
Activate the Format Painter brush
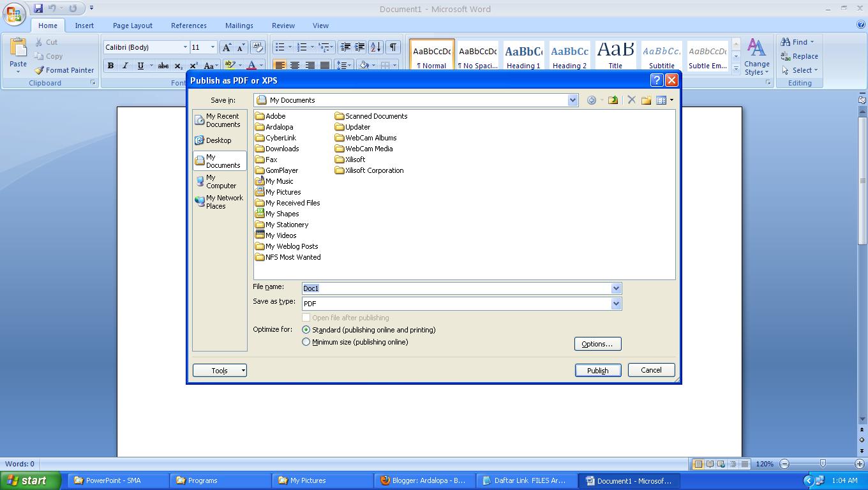(x=64, y=70)
